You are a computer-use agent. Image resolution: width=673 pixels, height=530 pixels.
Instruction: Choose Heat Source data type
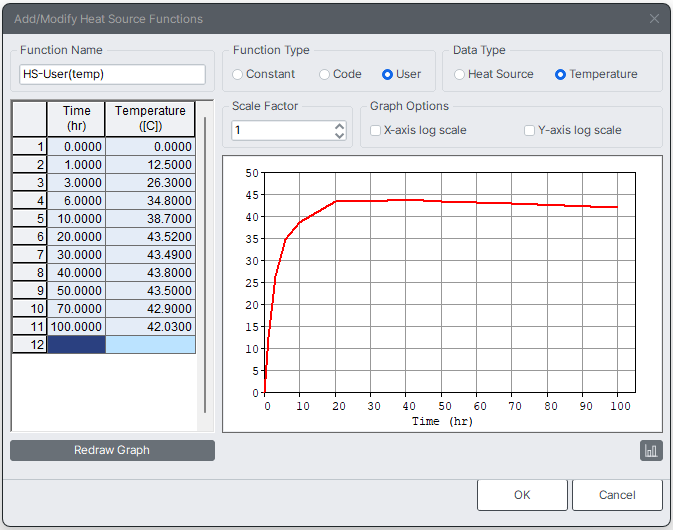pos(494,74)
